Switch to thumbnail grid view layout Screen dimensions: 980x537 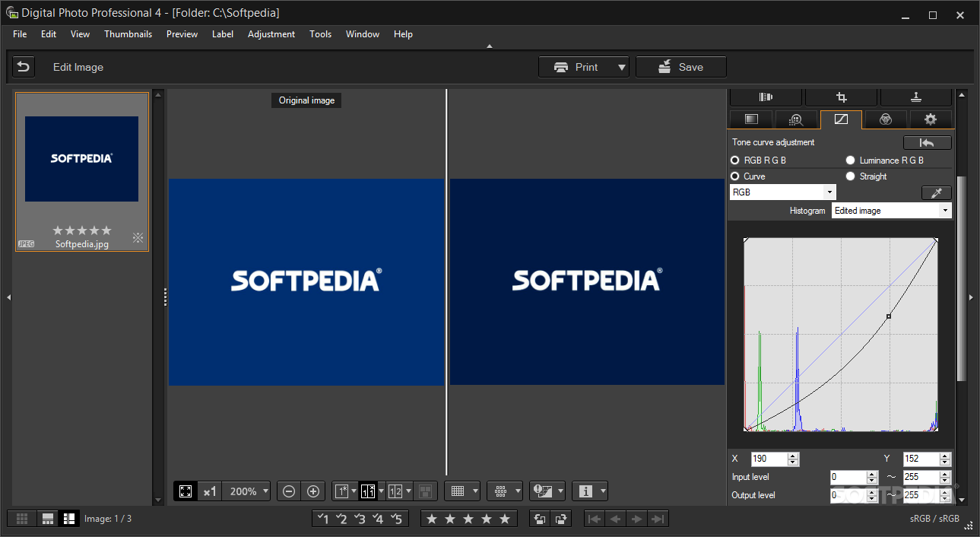click(x=23, y=519)
